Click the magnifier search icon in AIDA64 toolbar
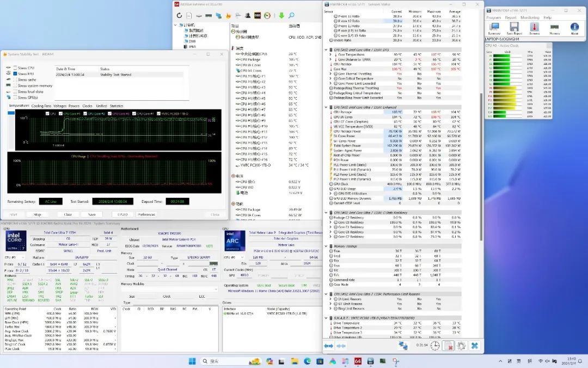This screenshot has width=588, height=368. coord(291,15)
